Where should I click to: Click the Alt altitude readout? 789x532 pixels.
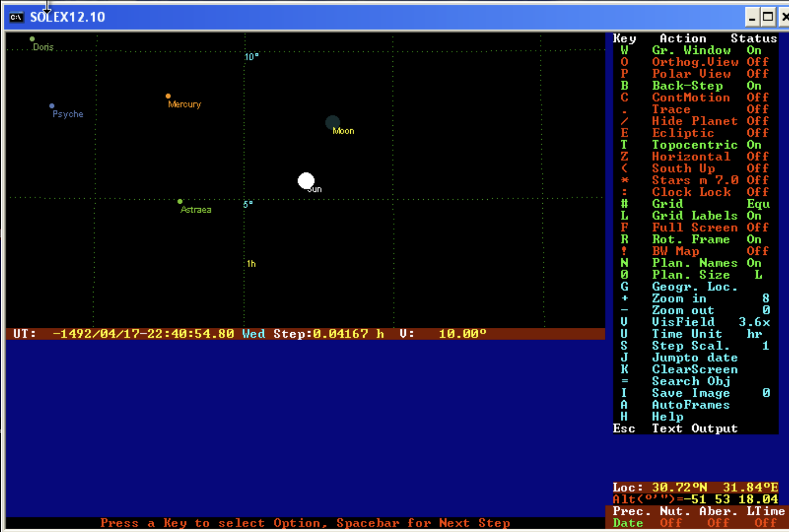[x=695, y=499]
